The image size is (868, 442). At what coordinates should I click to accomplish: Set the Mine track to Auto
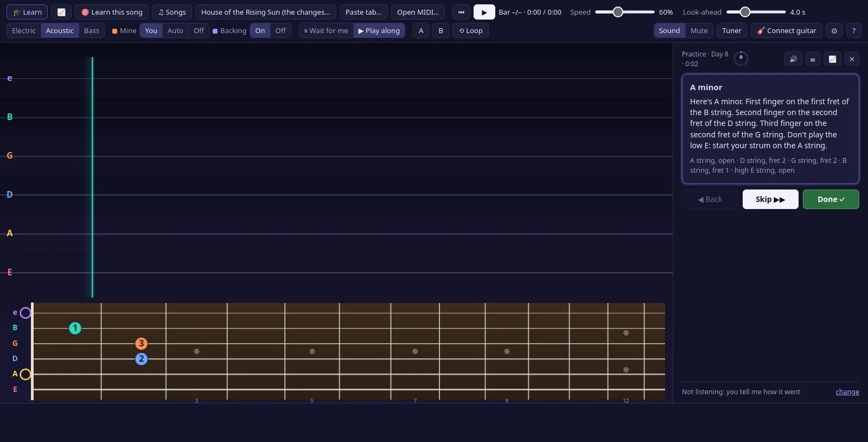point(175,31)
